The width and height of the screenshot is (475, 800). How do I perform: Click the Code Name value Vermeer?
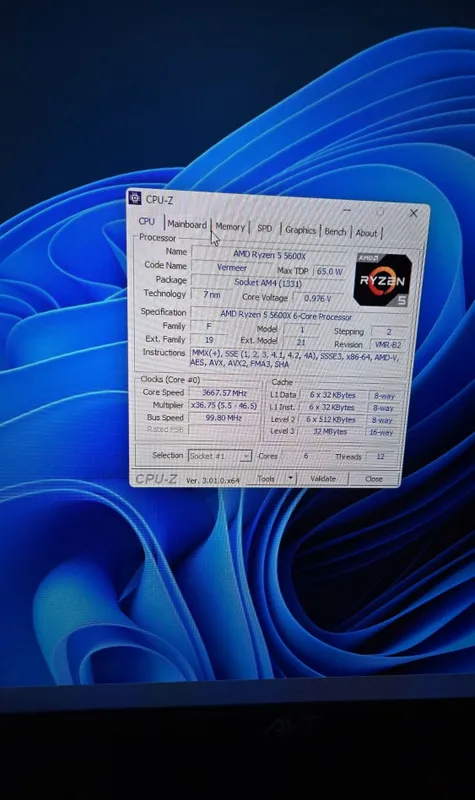tap(232, 268)
